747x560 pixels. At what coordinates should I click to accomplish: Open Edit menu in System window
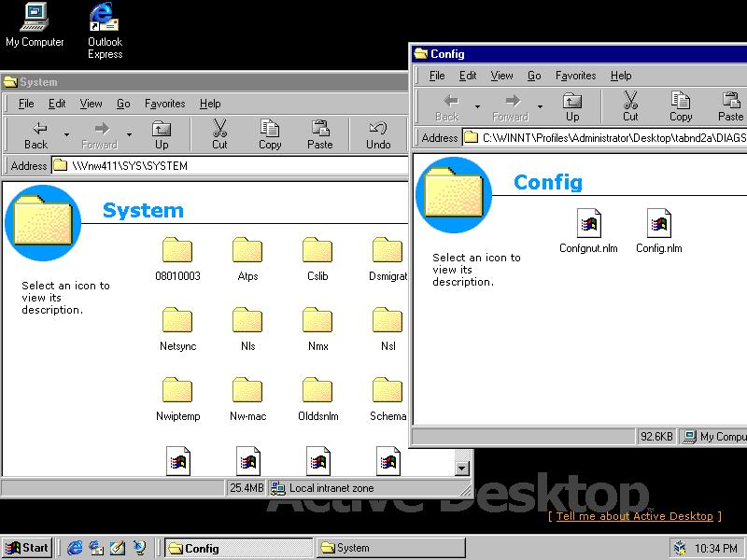coord(57,104)
